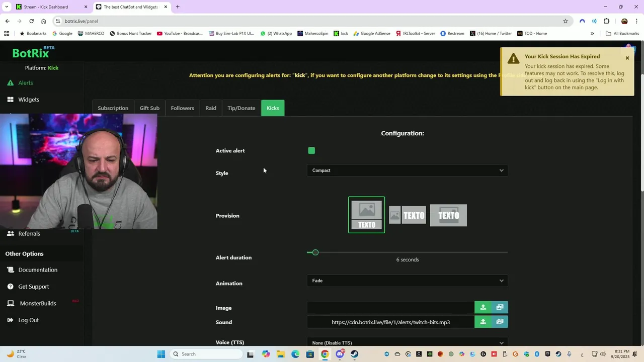Open the Google Apps grid in bookmarks bar
This screenshot has width=644, height=362.
(7, 34)
